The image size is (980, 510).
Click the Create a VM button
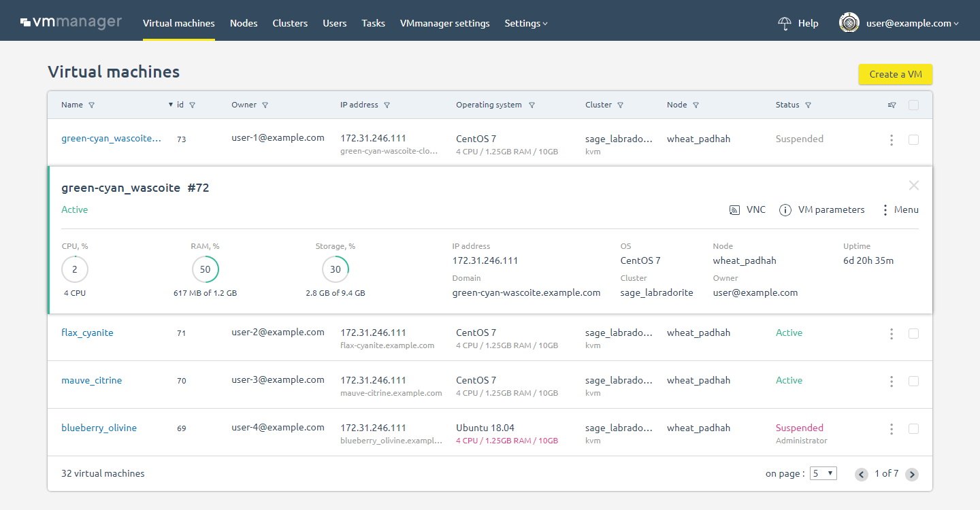pos(896,74)
